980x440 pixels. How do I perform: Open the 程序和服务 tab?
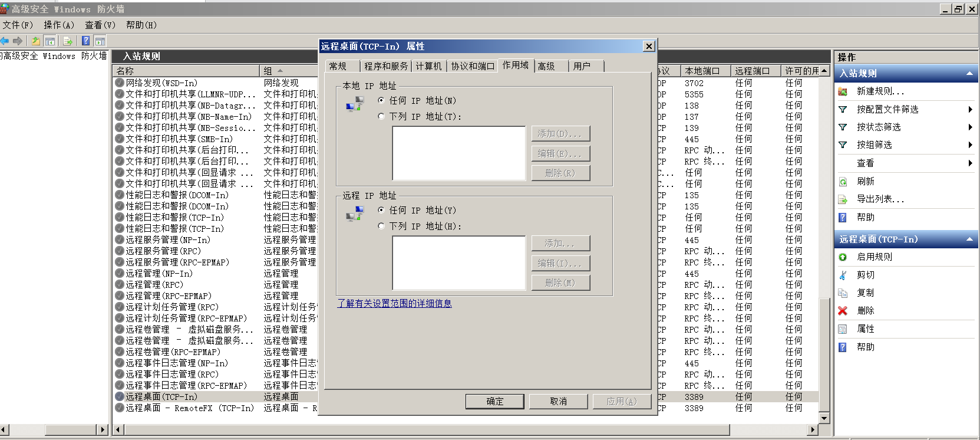(x=386, y=66)
